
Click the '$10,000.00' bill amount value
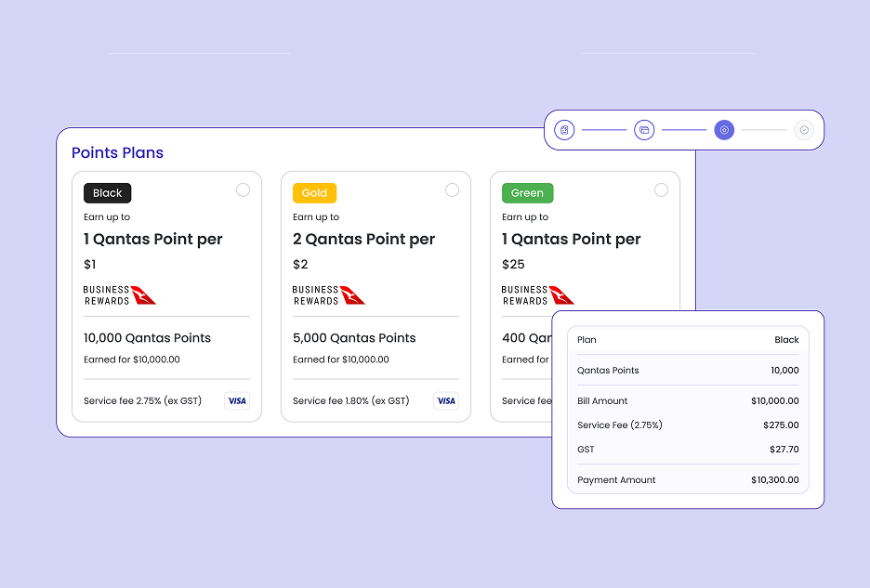pos(775,400)
